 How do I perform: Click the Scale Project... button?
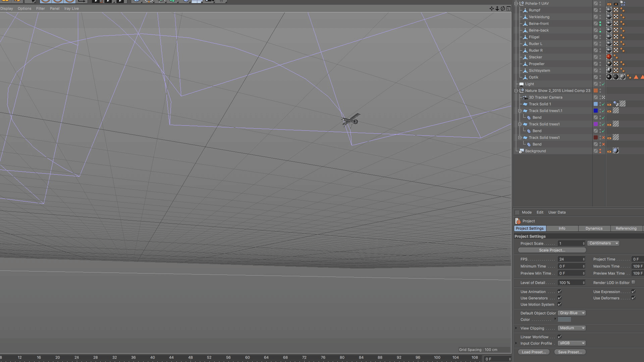(x=552, y=250)
